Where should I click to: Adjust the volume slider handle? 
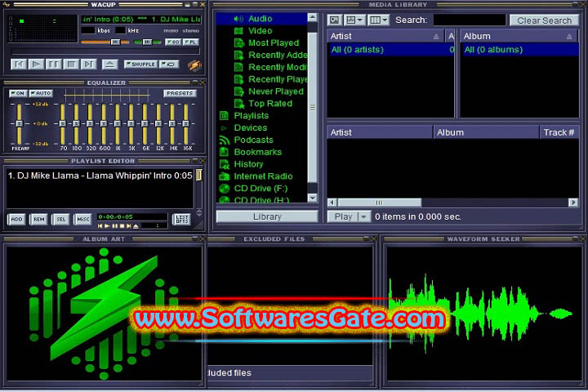[115, 42]
